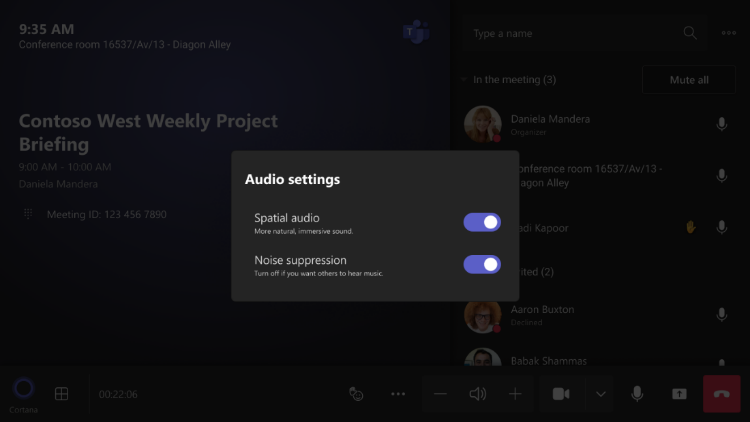The image size is (750, 422).
Task: Hang up with the red end call button
Action: coord(722,394)
